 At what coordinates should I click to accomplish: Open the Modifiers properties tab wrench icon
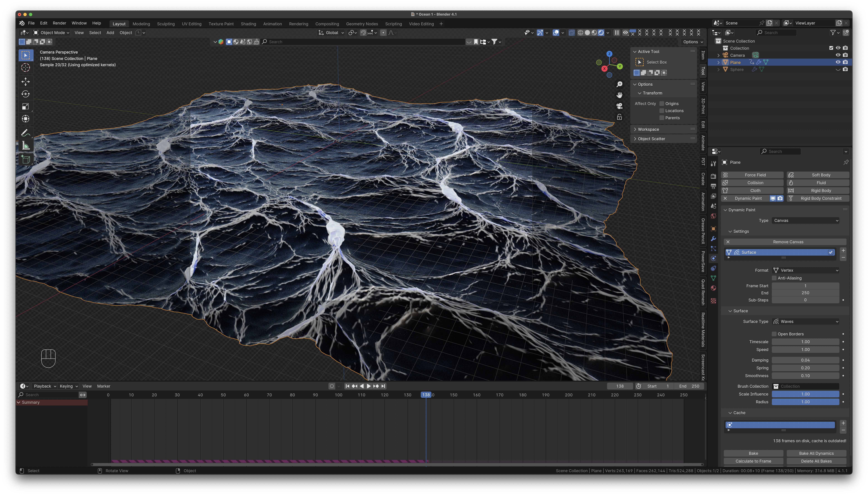(713, 239)
